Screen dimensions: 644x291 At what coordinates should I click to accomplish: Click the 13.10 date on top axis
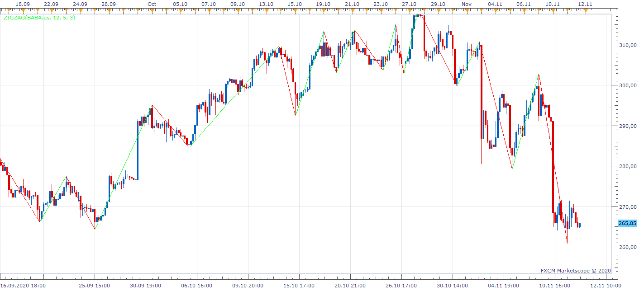tap(266, 4)
